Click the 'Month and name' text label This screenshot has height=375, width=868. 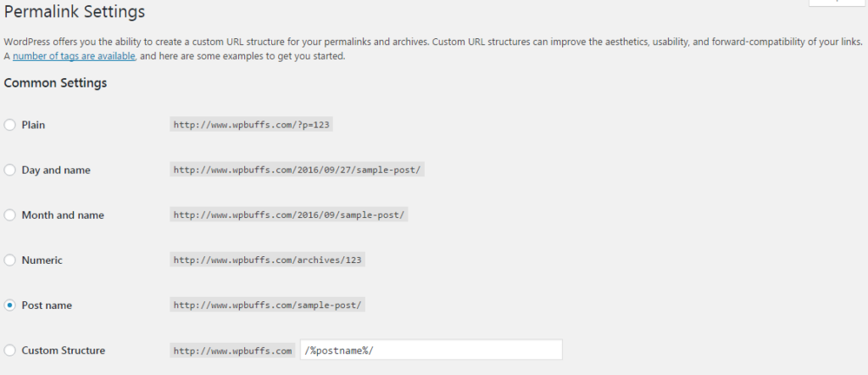63,215
